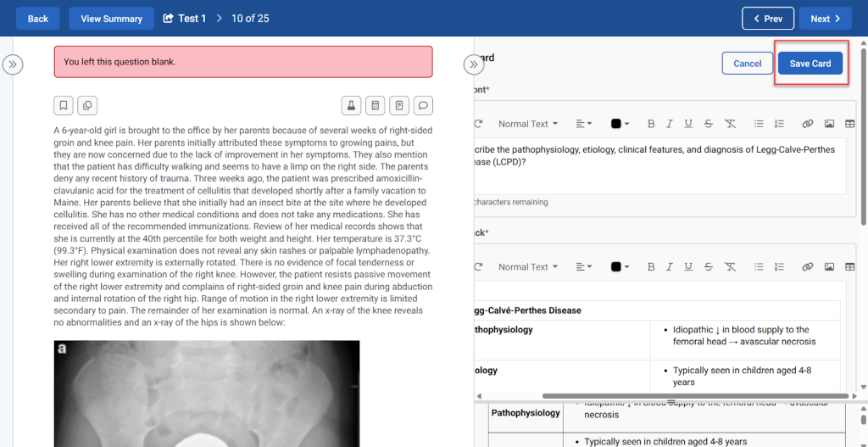
Task: Open lab values flask icon
Action: (350, 105)
